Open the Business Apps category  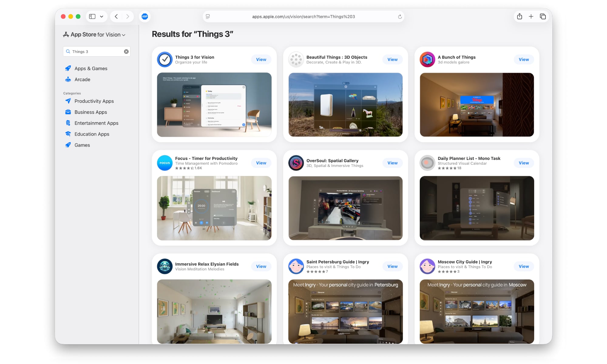click(x=90, y=112)
